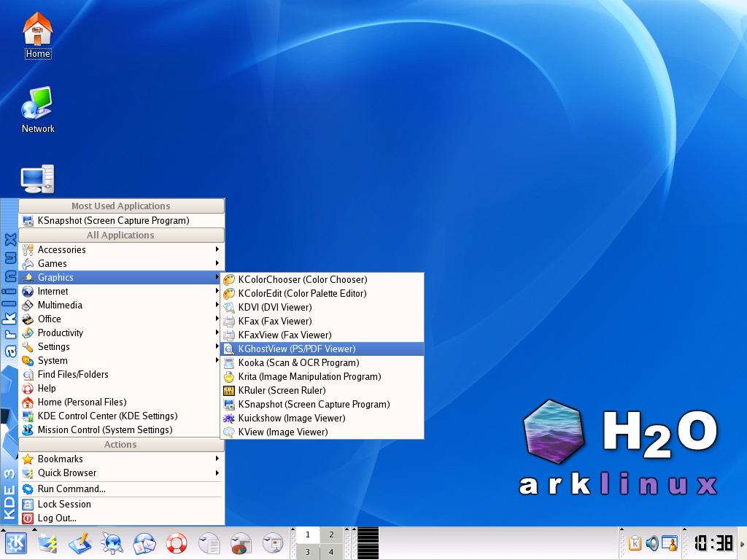This screenshot has width=747, height=560.
Task: Click the red lifebuoy help icon in panel
Action: pyautogui.click(x=177, y=543)
